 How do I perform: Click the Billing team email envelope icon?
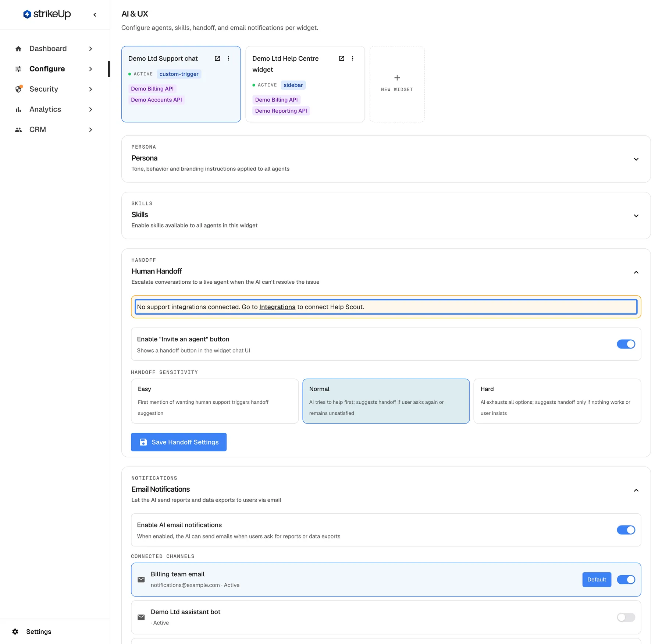pyautogui.click(x=141, y=580)
